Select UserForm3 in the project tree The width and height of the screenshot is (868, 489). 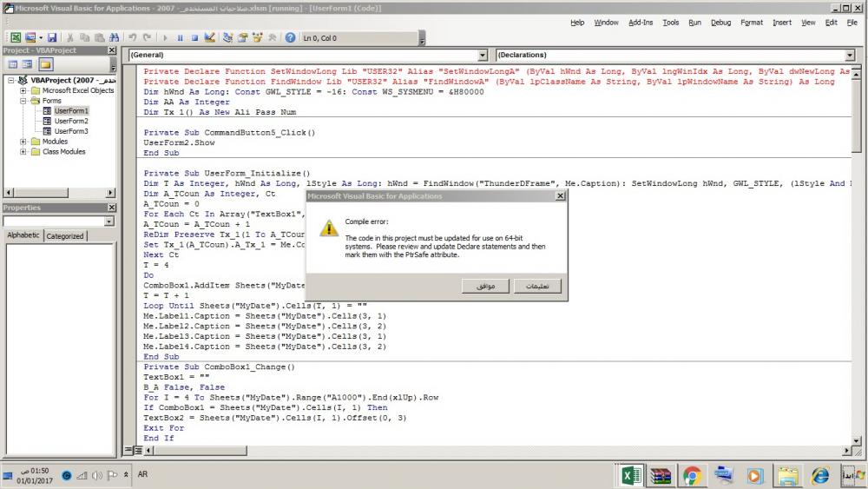click(71, 131)
